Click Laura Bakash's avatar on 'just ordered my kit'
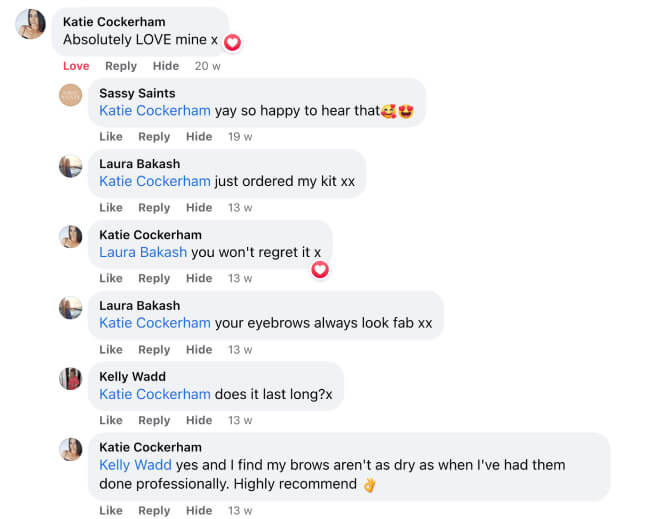Viewport: 650px width, 519px height. click(70, 166)
